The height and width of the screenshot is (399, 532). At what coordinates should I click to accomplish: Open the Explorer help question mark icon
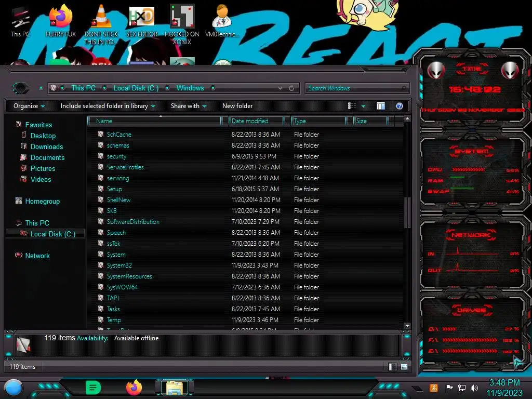(400, 106)
